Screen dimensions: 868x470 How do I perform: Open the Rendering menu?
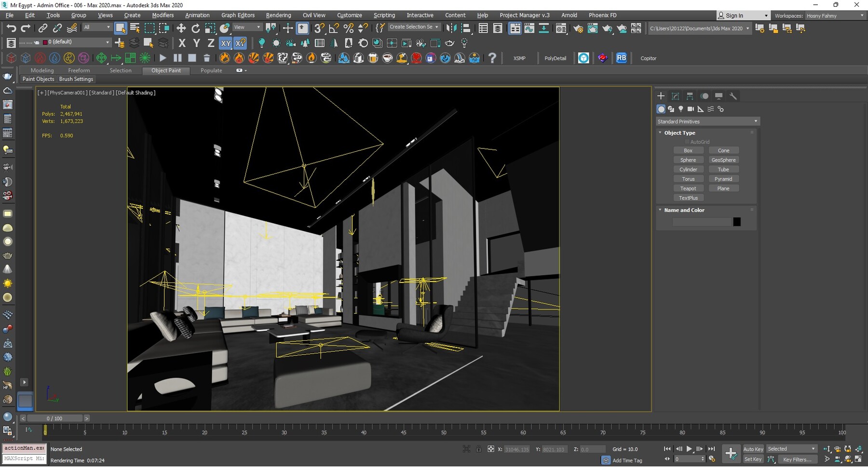278,15
